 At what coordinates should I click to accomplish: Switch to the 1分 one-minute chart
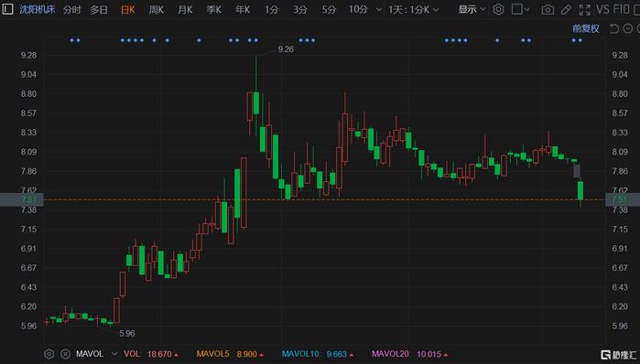271,9
